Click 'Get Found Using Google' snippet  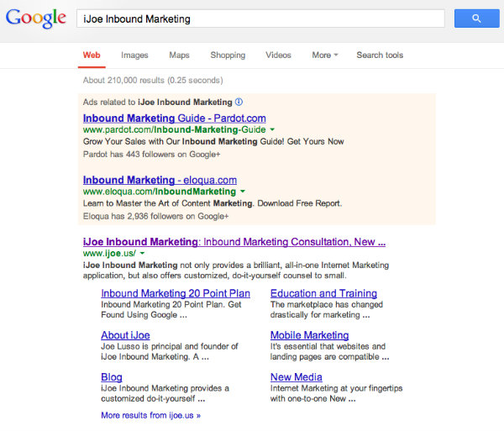coord(171,310)
